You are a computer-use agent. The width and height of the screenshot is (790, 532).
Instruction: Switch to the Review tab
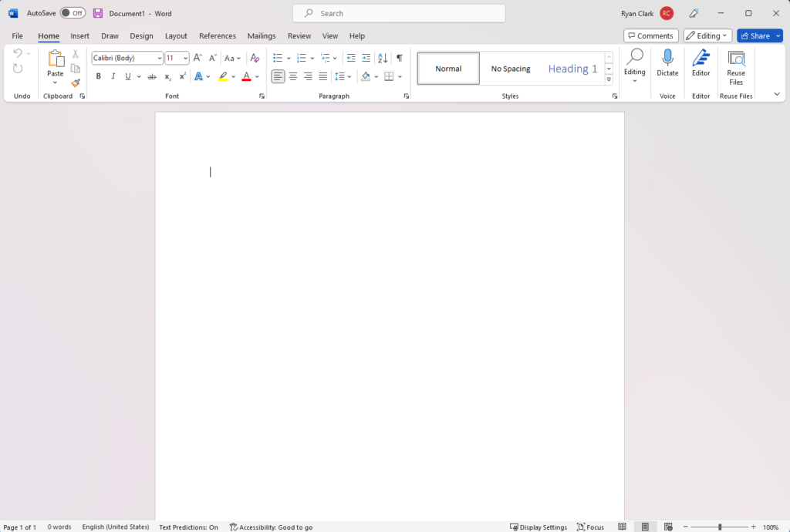click(x=299, y=35)
